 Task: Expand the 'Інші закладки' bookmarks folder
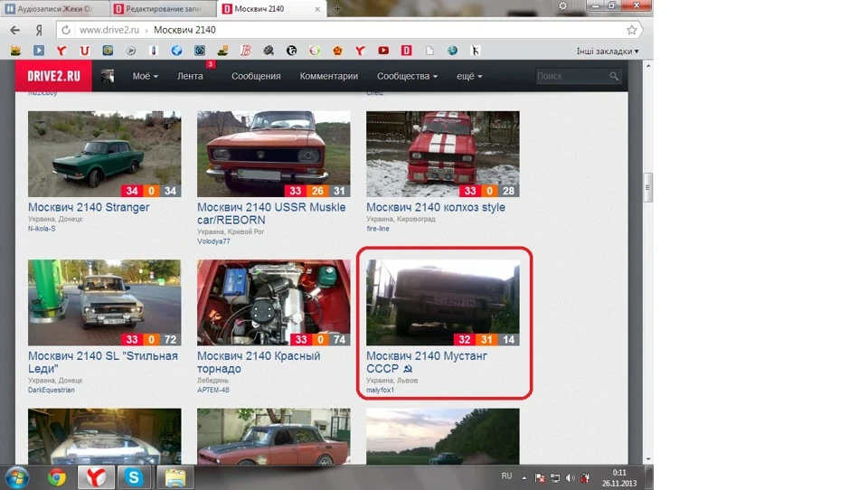(x=608, y=51)
